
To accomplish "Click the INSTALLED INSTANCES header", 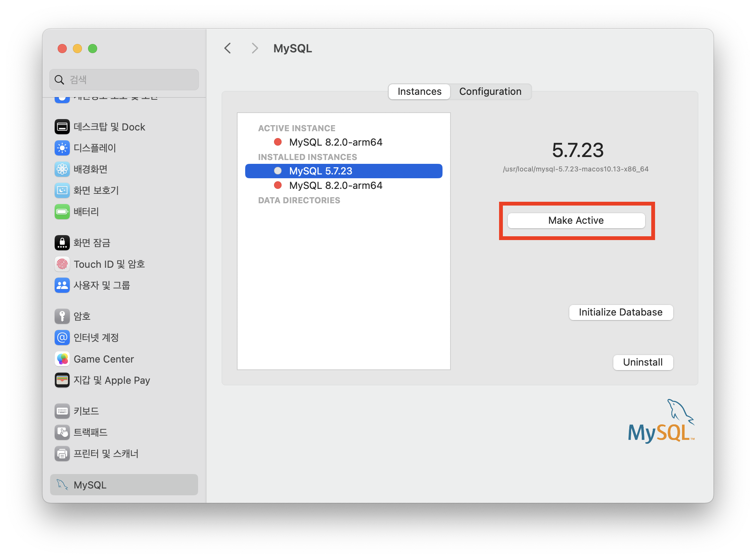I will (307, 157).
